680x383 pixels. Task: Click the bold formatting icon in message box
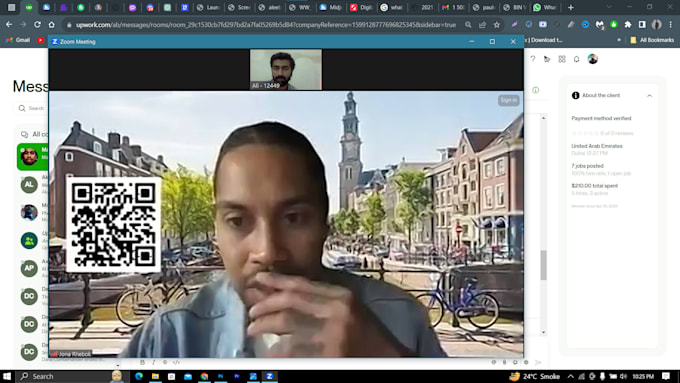click(142, 362)
